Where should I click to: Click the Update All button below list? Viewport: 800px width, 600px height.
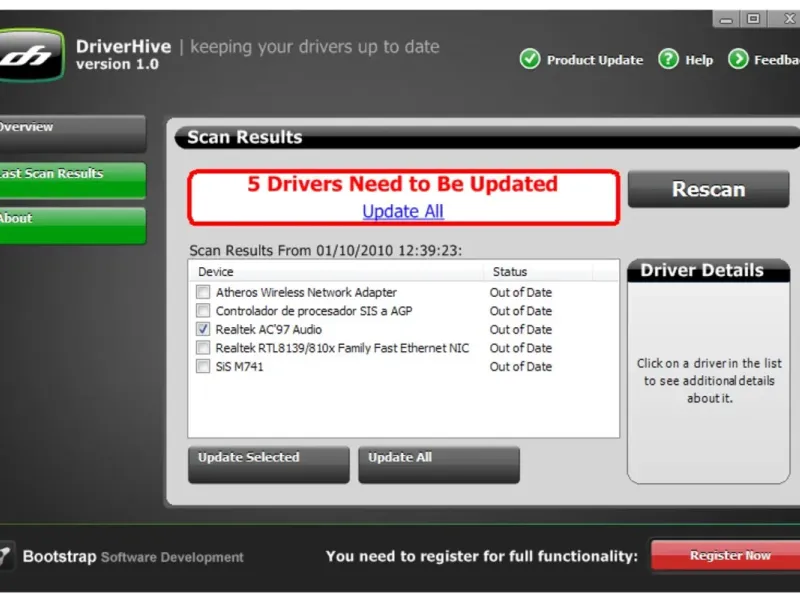(x=439, y=465)
